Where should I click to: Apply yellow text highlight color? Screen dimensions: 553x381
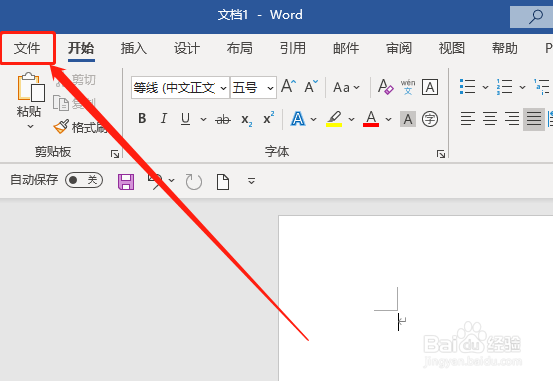pyautogui.click(x=334, y=119)
